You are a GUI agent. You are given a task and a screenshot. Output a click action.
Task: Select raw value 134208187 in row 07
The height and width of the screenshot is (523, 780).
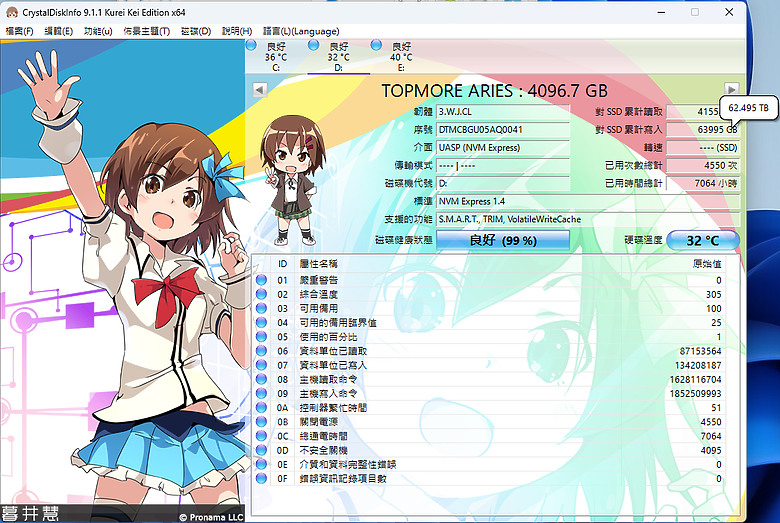[x=698, y=365]
